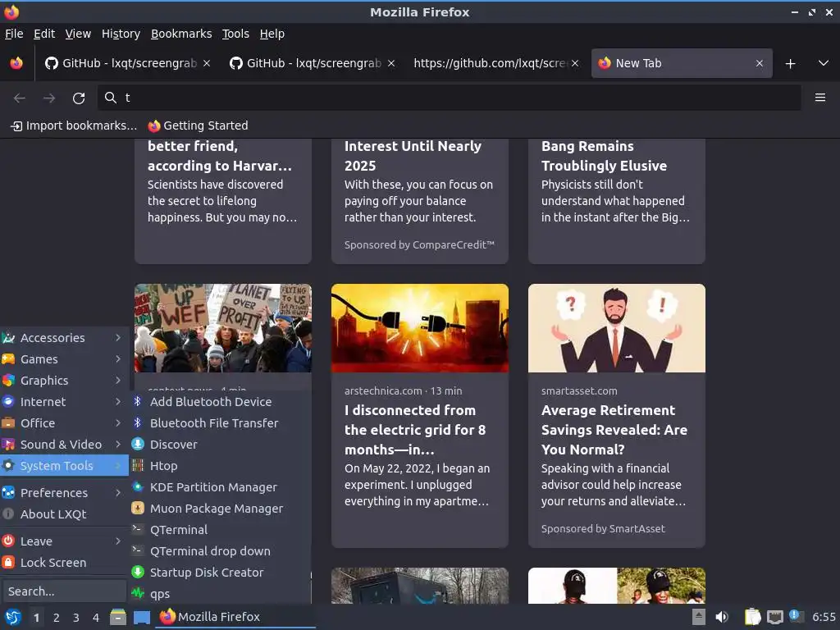Launch Muon Package Manager

(220, 509)
